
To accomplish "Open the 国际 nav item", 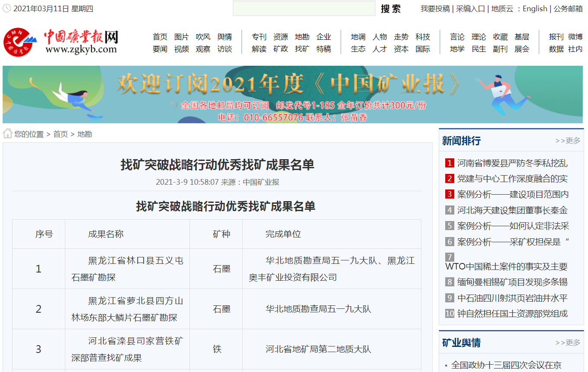I will point(423,49).
